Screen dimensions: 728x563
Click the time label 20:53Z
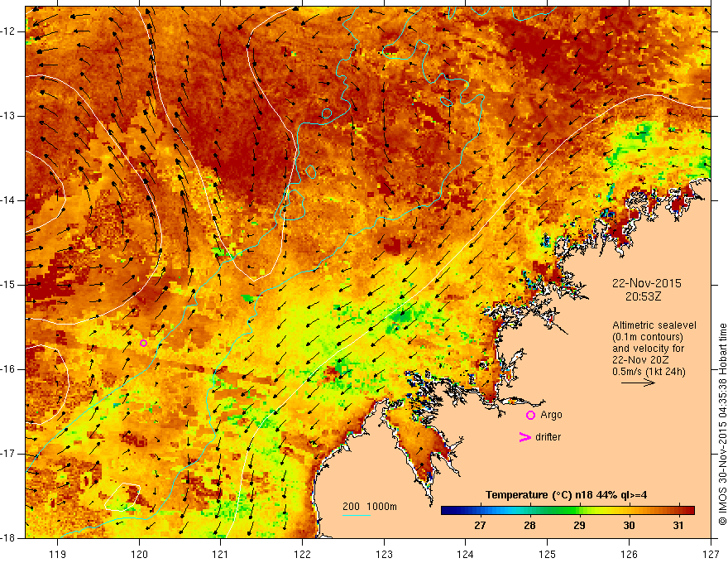click(x=643, y=296)
